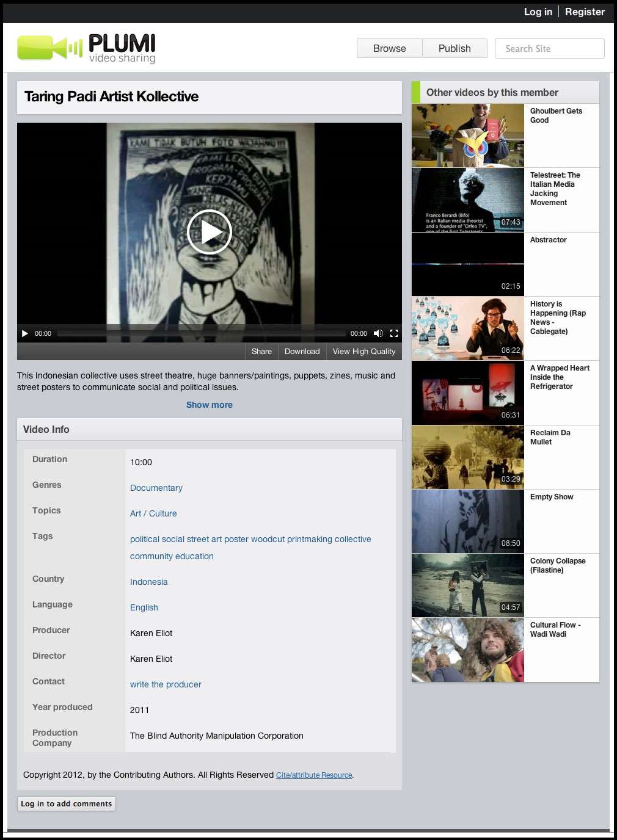Select the Documentary genre link
The width and height of the screenshot is (617, 840).
(156, 488)
